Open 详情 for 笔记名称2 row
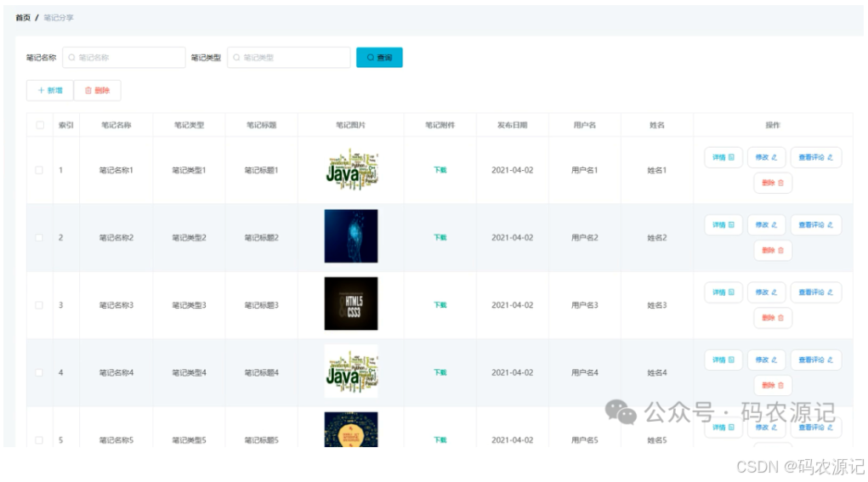This screenshot has height=482, width=868. pos(723,224)
